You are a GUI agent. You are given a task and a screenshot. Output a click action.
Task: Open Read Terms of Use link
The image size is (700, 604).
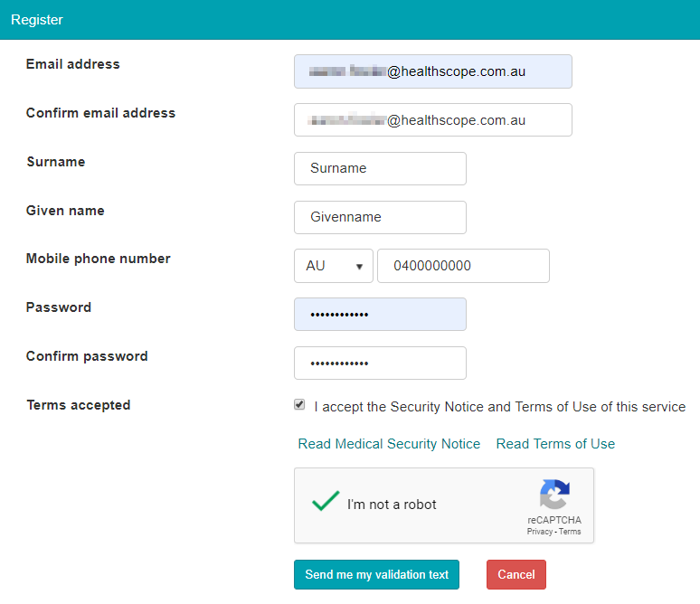[555, 444]
